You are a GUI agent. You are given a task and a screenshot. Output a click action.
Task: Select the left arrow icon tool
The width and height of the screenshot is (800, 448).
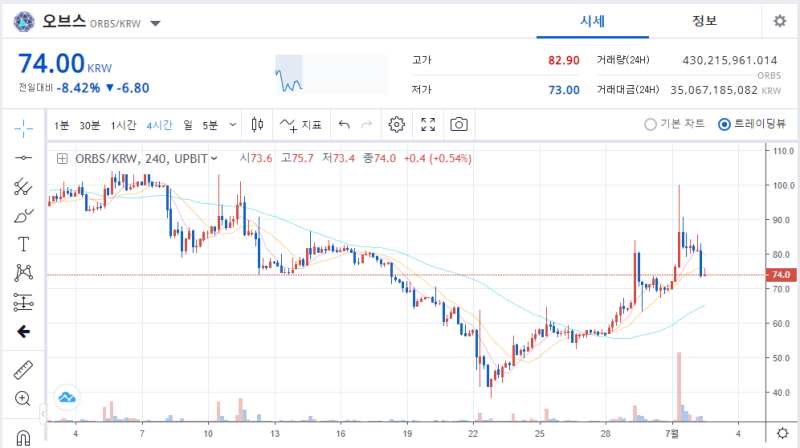coord(23,332)
